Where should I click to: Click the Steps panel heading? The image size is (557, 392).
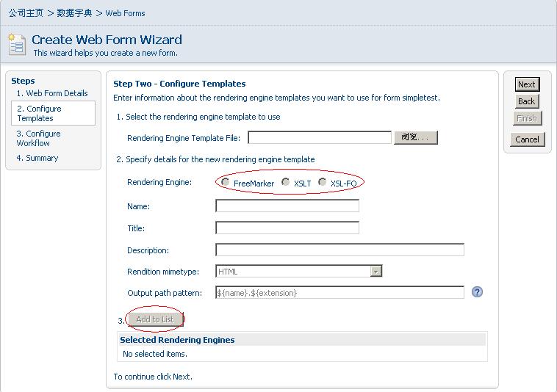[x=23, y=81]
